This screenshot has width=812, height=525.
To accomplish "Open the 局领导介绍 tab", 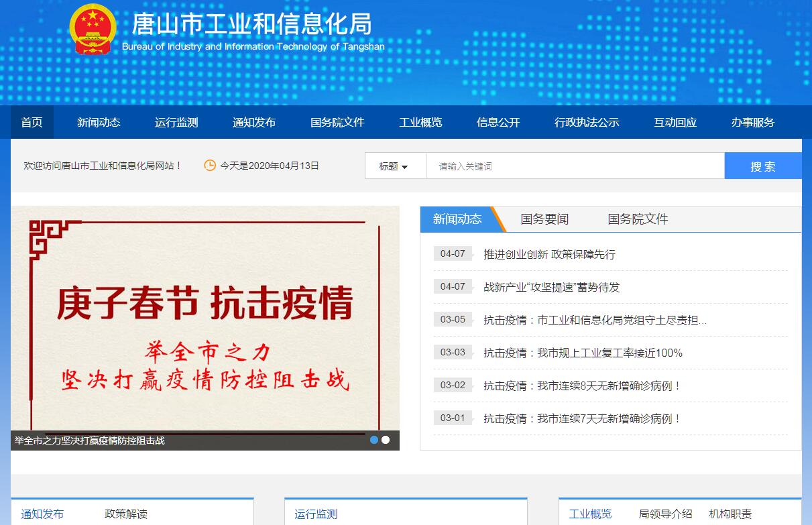I will 665,514.
